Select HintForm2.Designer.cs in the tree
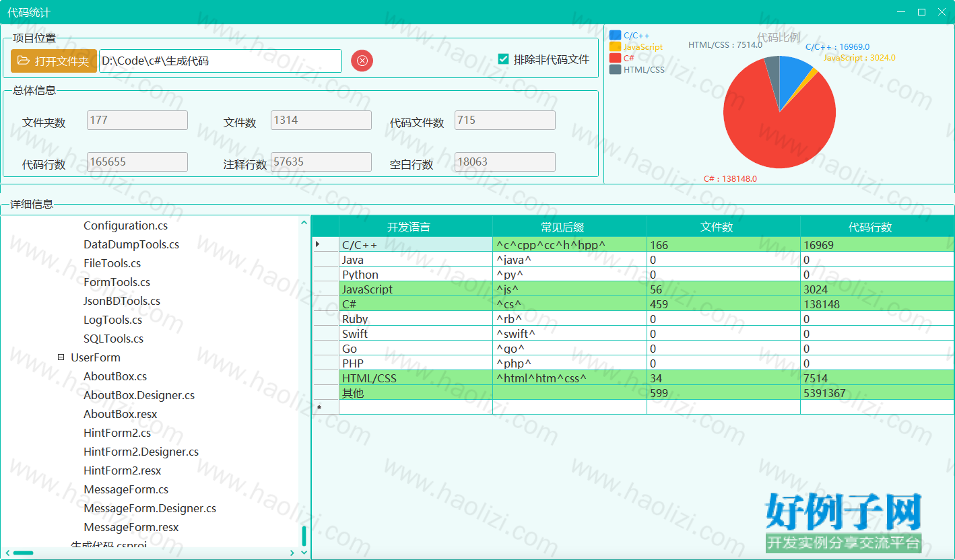Image resolution: width=955 pixels, height=560 pixels. point(141,452)
